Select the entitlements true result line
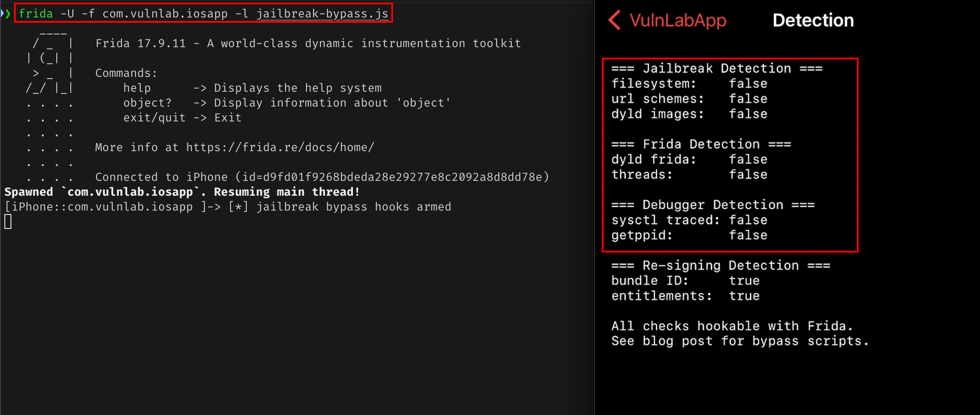The height and width of the screenshot is (415, 980). tap(685, 296)
